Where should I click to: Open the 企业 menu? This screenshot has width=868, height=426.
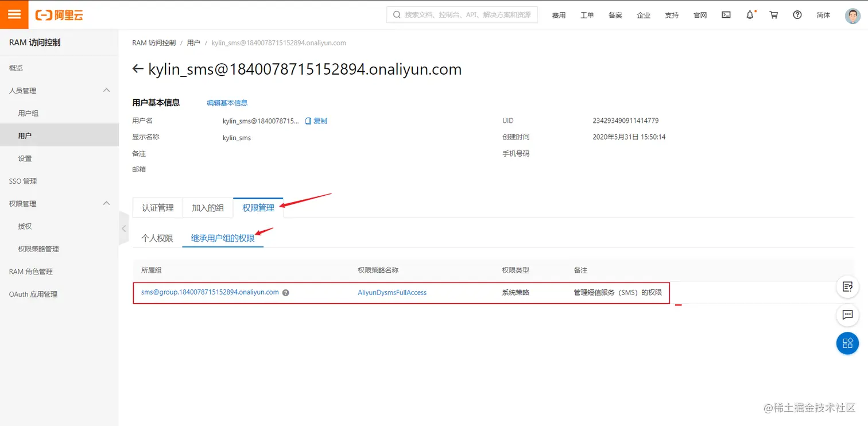tap(644, 16)
